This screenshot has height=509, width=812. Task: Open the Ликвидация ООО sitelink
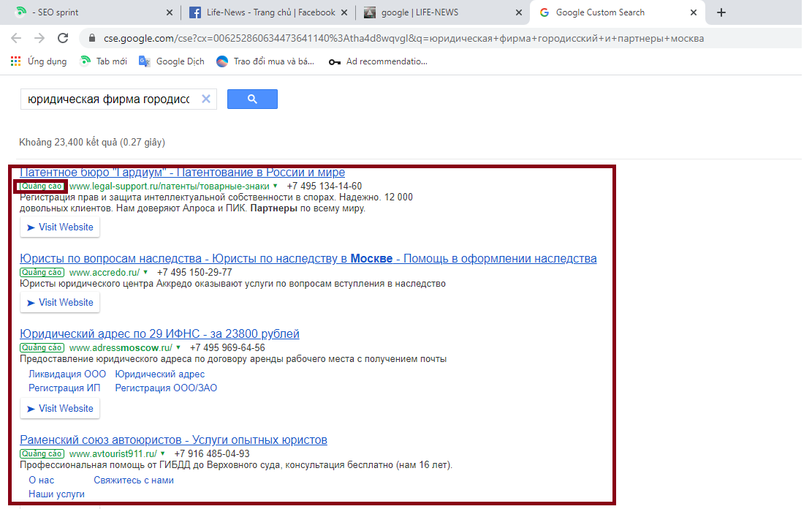tap(67, 374)
